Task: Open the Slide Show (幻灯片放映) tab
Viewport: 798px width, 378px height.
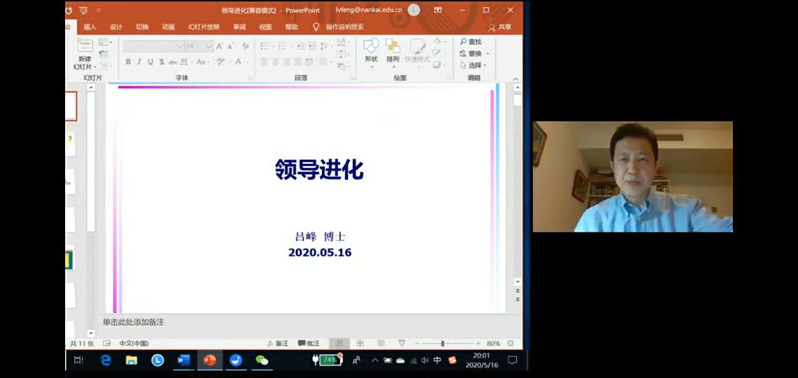Action: [204, 27]
